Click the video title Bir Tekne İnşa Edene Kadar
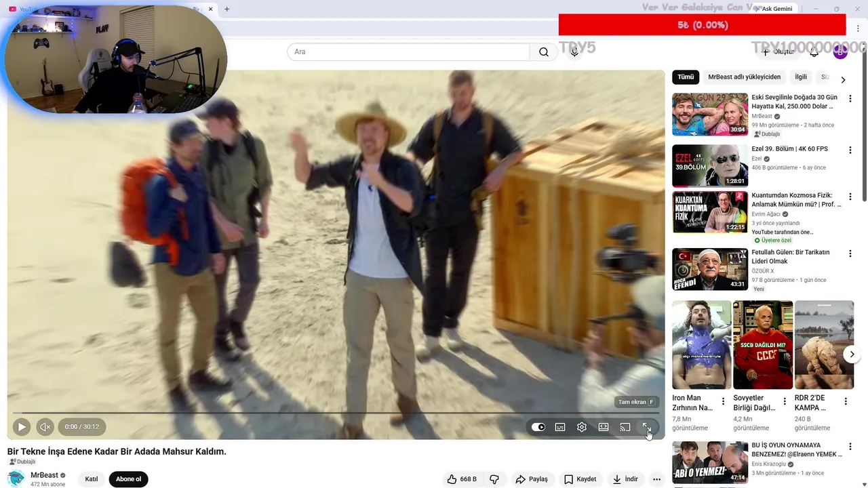Image resolution: width=868 pixels, height=488 pixels. pyautogui.click(x=117, y=451)
